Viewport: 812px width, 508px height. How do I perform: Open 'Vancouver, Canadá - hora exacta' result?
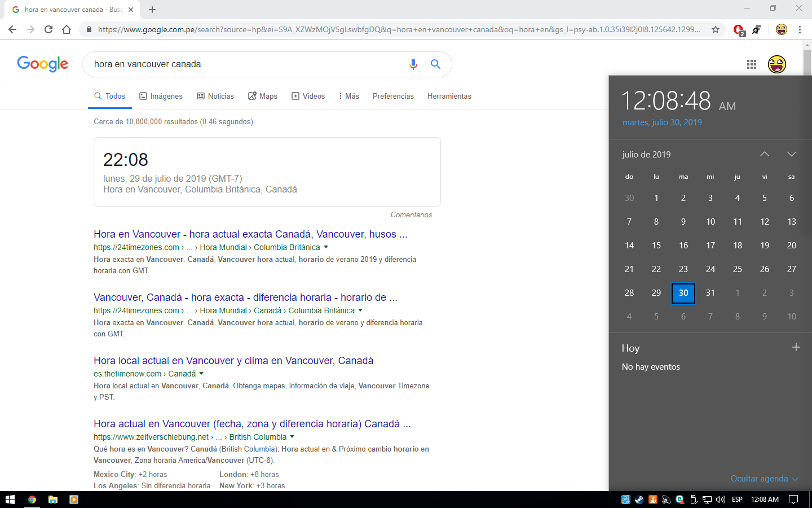point(245,297)
